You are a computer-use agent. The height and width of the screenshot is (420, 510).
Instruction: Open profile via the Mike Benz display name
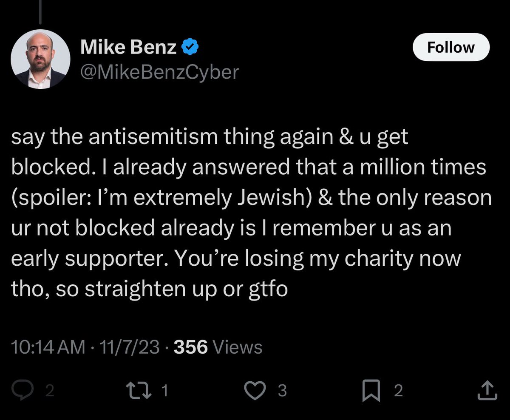coord(128,48)
